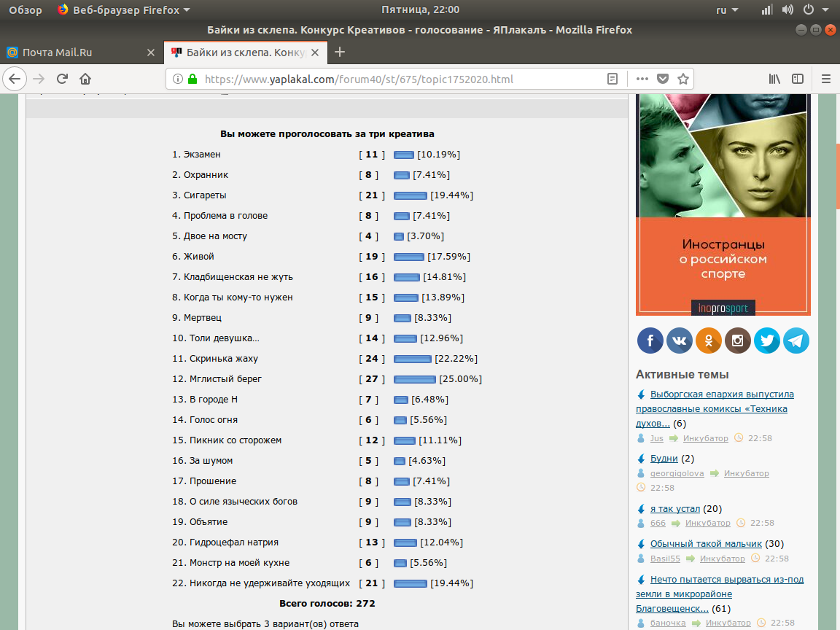Open the Обзор activities menu
Viewport: 840px width, 630px height.
(25, 9)
